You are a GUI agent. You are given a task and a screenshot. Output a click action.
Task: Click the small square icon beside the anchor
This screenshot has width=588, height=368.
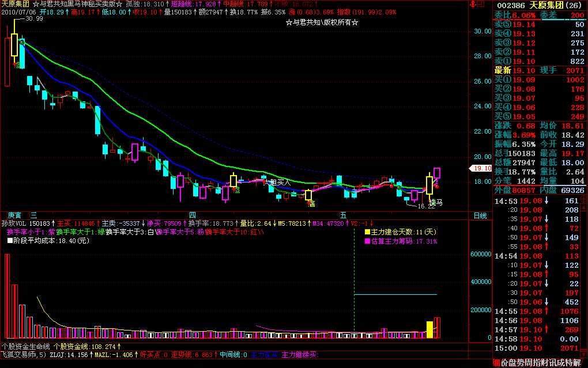point(484,4)
